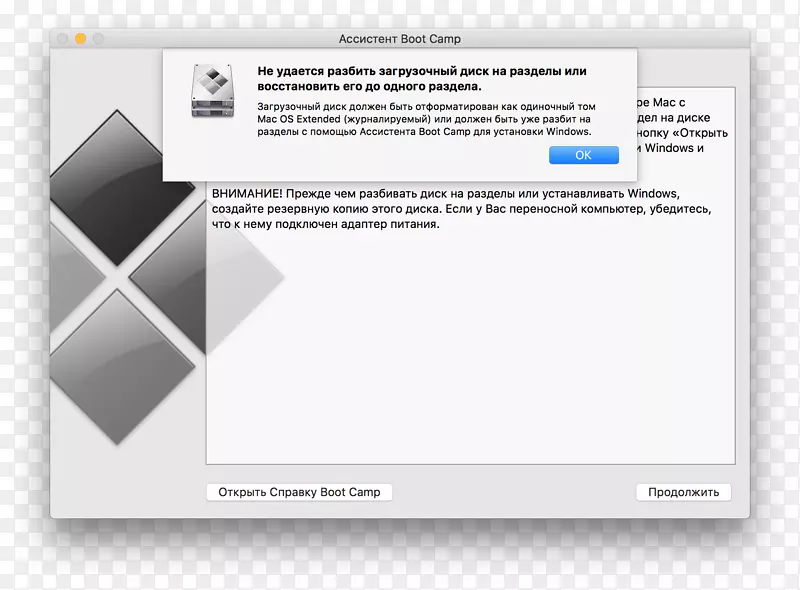Open help via Открыть Справку Boot Camp
800x590 pixels.
(298, 491)
